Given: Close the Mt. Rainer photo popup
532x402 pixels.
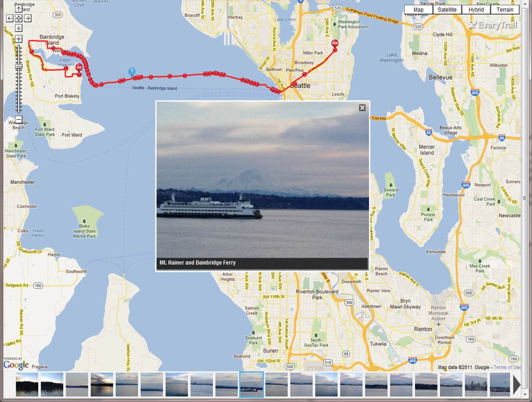Looking at the screenshot, I should 362,108.
